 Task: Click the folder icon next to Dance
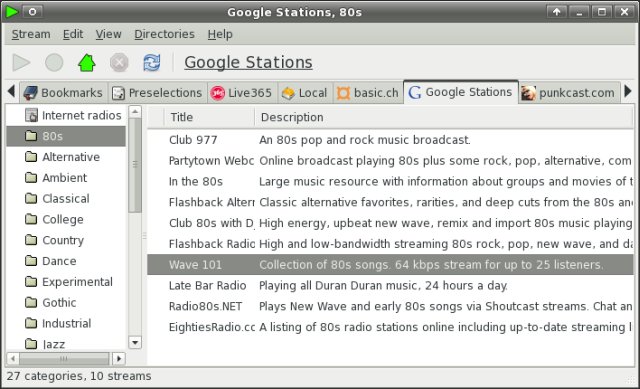click(31, 260)
